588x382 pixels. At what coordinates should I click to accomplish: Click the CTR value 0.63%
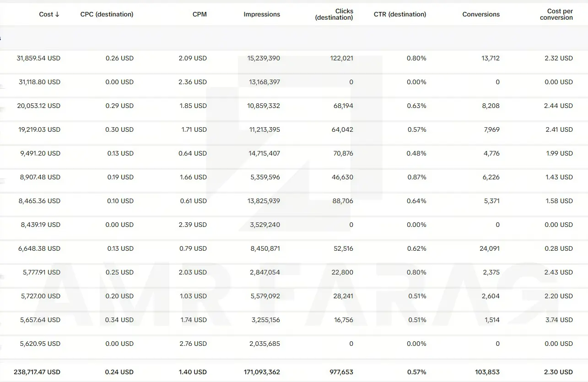coord(416,106)
